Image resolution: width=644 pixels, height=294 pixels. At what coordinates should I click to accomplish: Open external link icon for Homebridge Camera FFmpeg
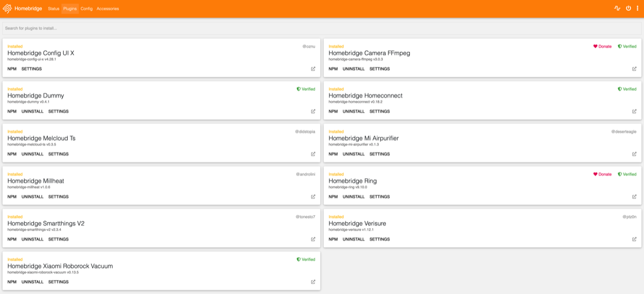[634, 69]
